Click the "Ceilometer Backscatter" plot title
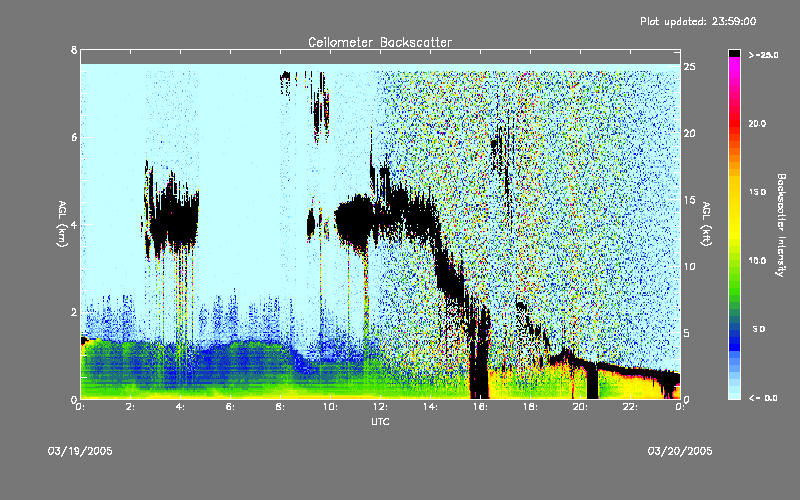 380,42
